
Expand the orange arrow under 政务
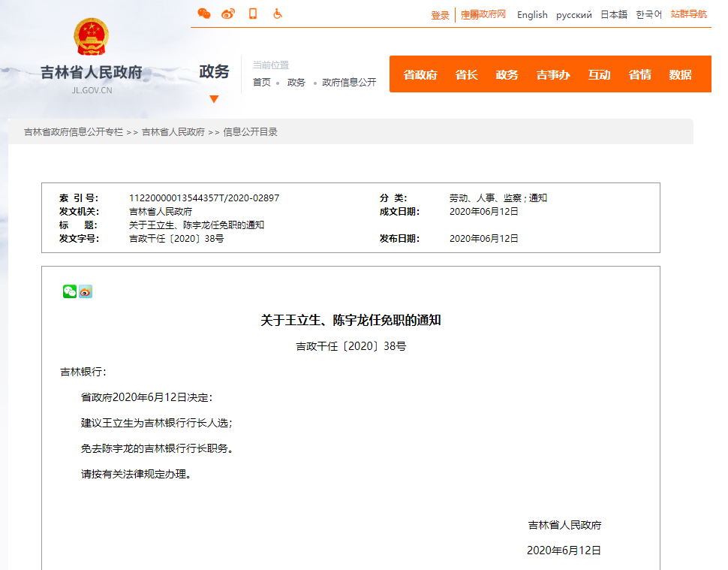point(214,99)
